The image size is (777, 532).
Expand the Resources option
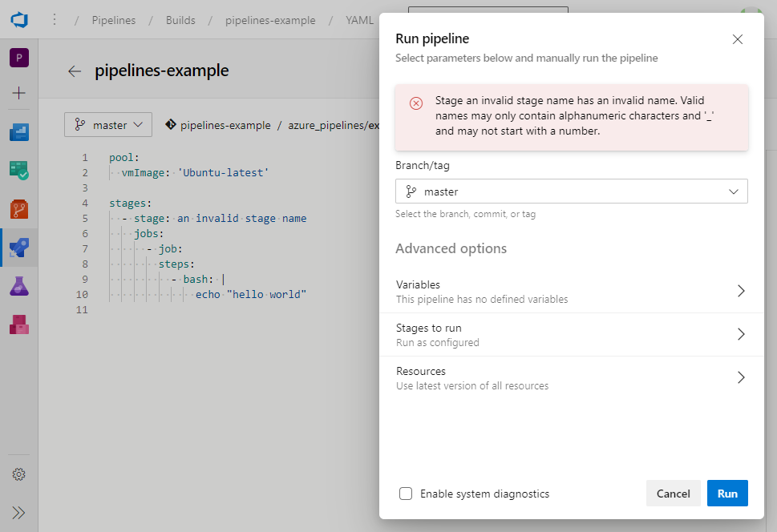pyautogui.click(x=572, y=378)
